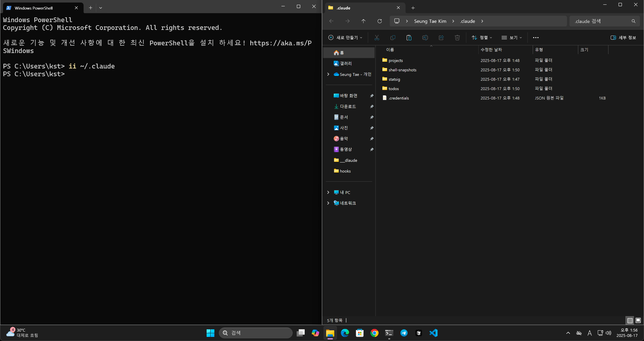Go forward in File Explorer navigation
This screenshot has height=341, width=644.
click(347, 21)
